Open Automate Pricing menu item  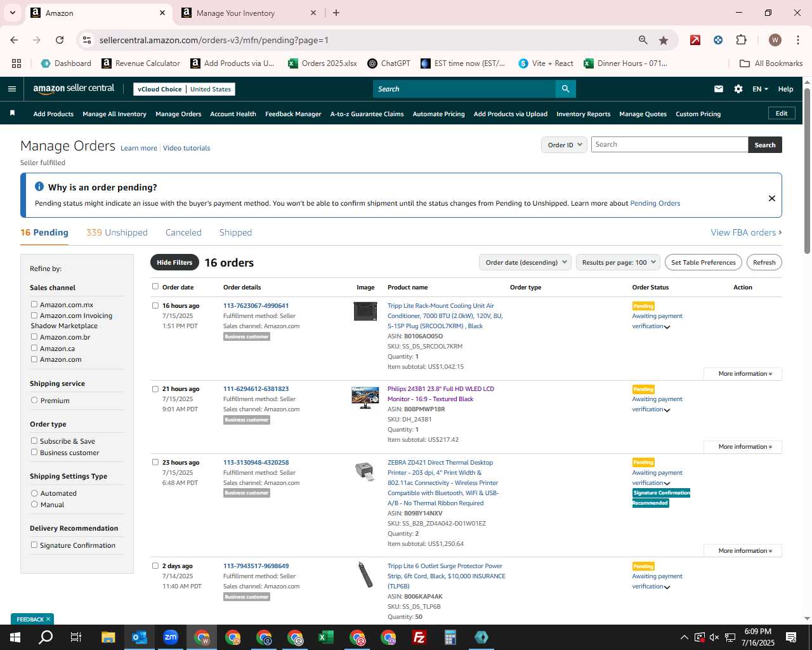coord(438,114)
